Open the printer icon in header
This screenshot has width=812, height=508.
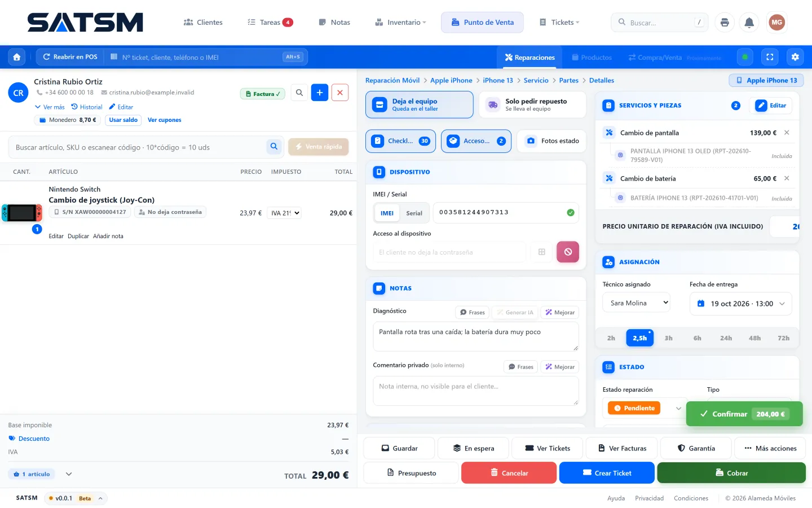point(725,23)
